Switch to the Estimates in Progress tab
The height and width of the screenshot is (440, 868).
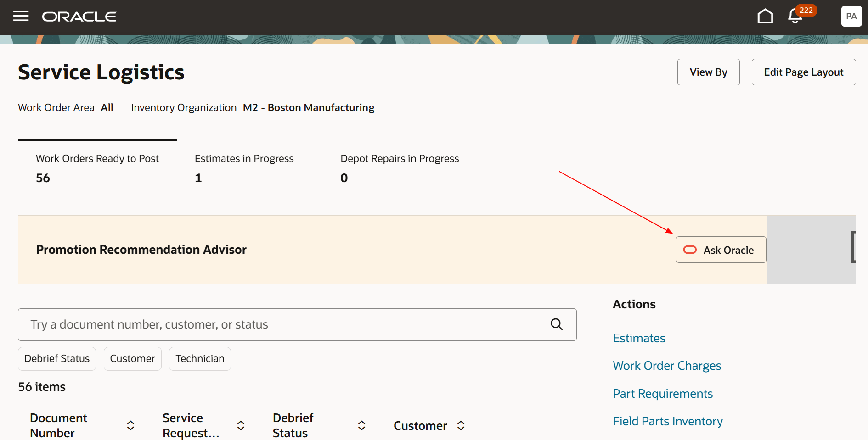(x=244, y=168)
